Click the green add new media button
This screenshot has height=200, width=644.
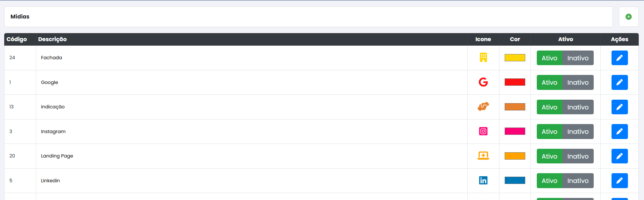pyautogui.click(x=628, y=17)
